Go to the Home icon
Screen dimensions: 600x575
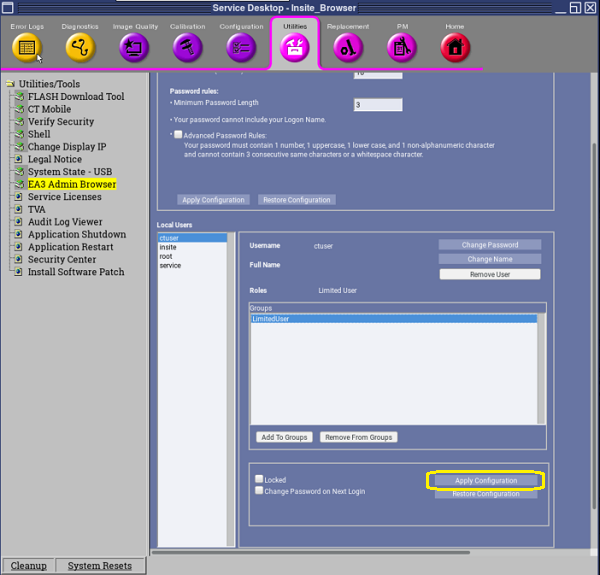pos(455,47)
